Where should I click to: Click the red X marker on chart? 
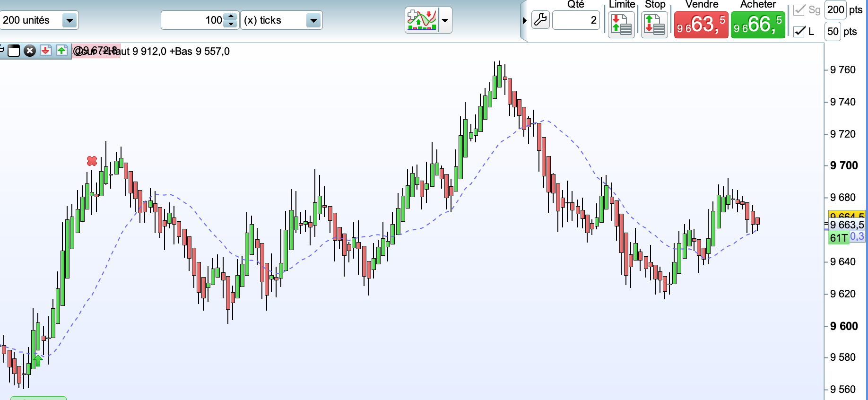click(x=92, y=161)
